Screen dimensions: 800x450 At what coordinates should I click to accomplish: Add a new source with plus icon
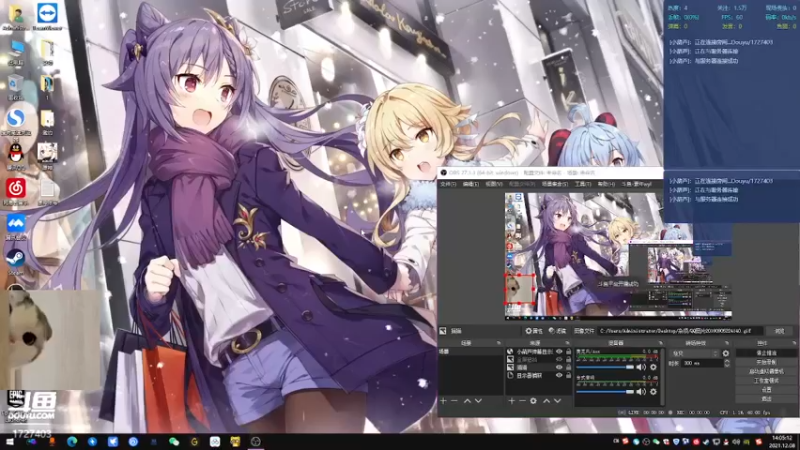click(511, 401)
